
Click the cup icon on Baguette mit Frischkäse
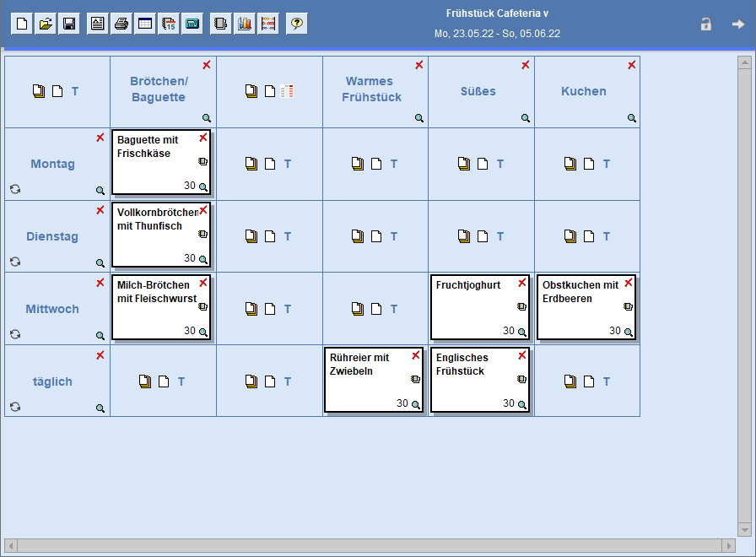click(203, 161)
